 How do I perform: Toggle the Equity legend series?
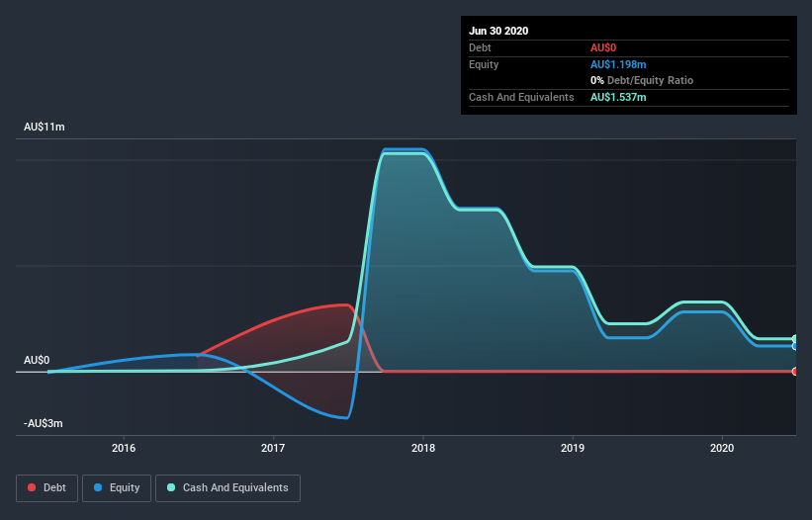click(x=117, y=488)
